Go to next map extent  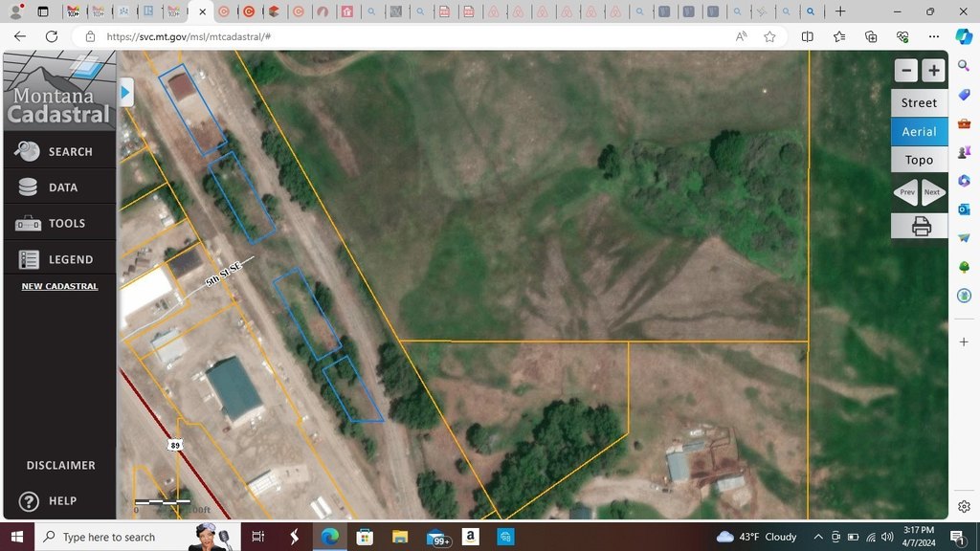point(932,192)
